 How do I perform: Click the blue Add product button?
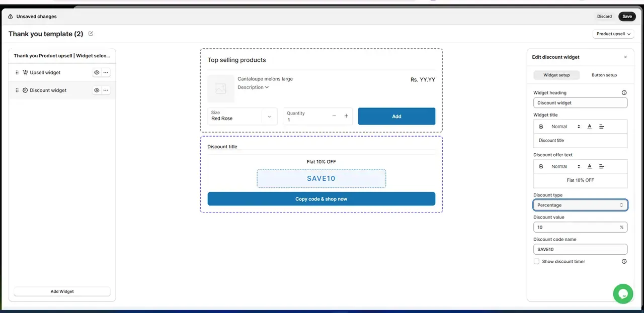pos(396,116)
